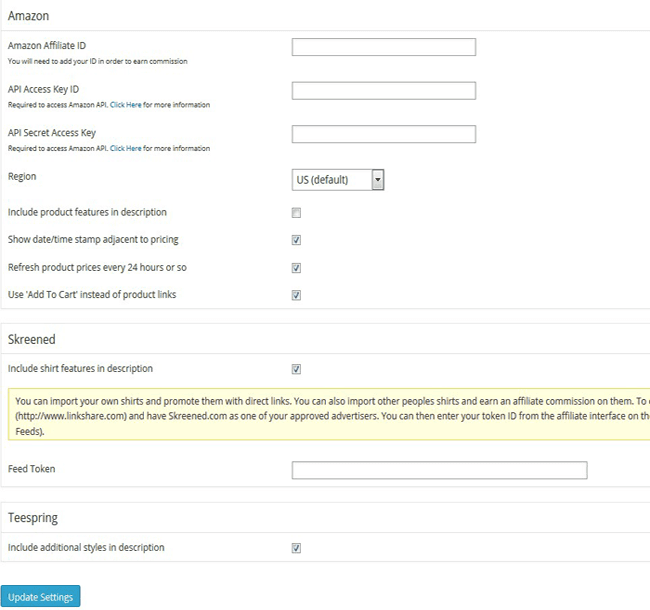
Task: Enable include product features in description
Action: [x=296, y=213]
